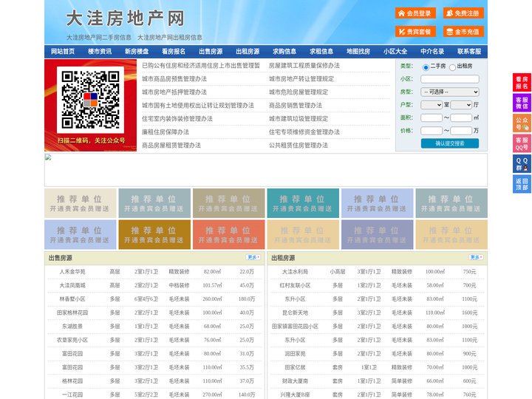The image size is (532, 399).
Task: Open the 人禾金华苑 sale listing
Action: pos(72,272)
